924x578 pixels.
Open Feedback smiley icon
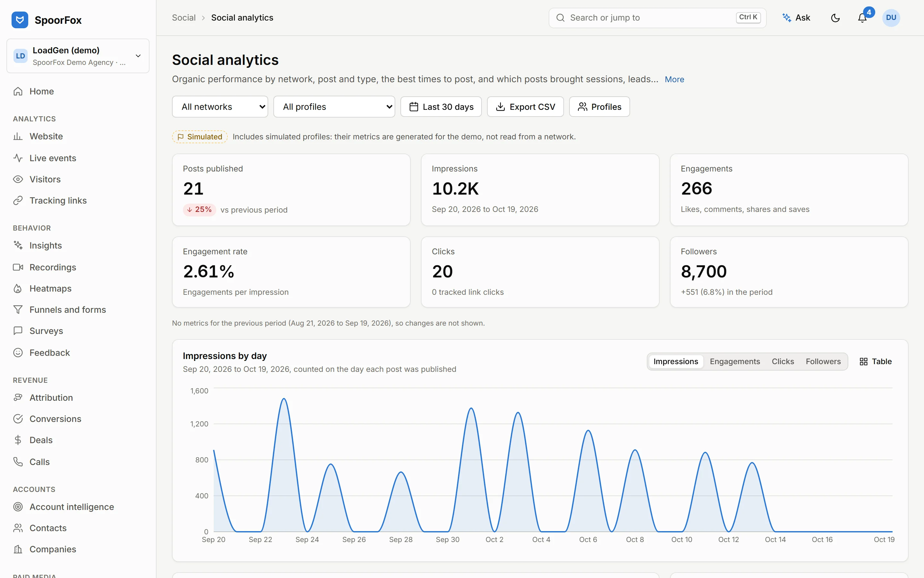pyautogui.click(x=18, y=353)
